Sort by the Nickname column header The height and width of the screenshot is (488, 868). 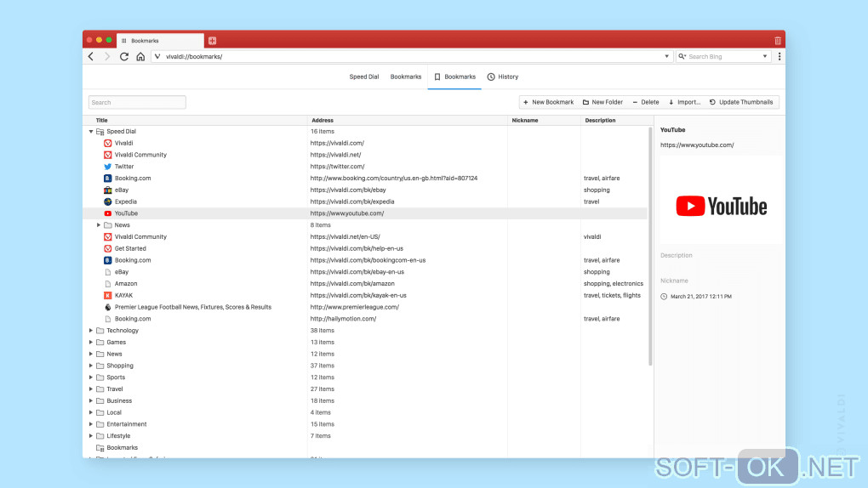525,120
